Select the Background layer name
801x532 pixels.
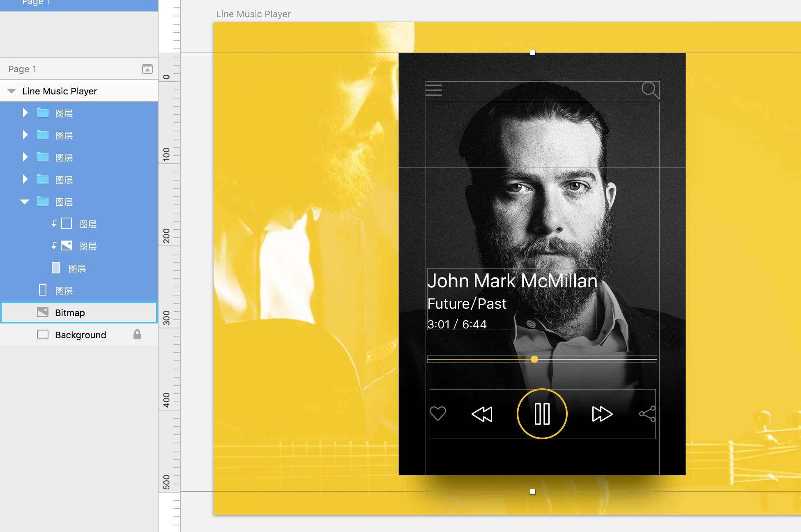(x=81, y=335)
